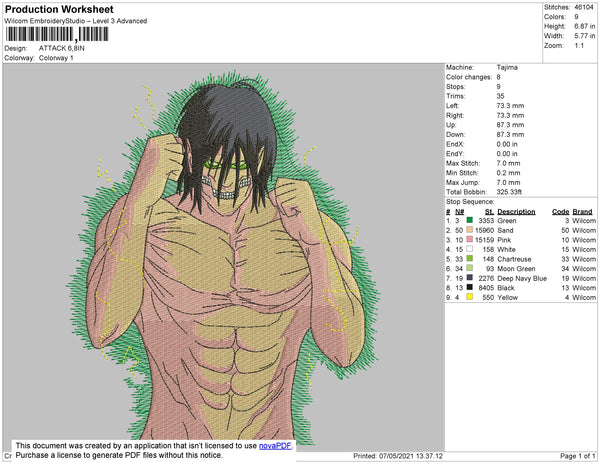The height and width of the screenshot is (464, 600).
Task: Click the 'Production Worksheet' title
Action: (59, 9)
